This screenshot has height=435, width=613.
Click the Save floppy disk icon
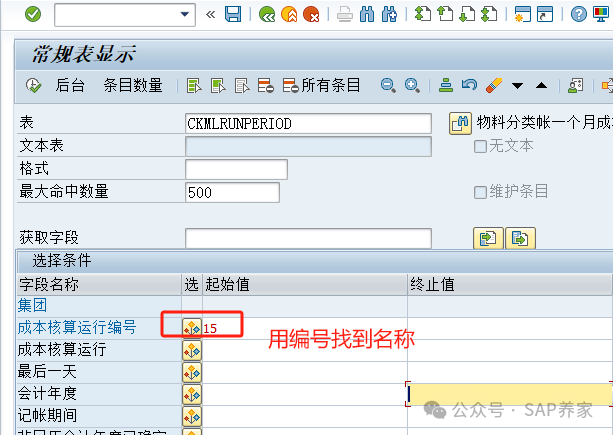pyautogui.click(x=233, y=14)
